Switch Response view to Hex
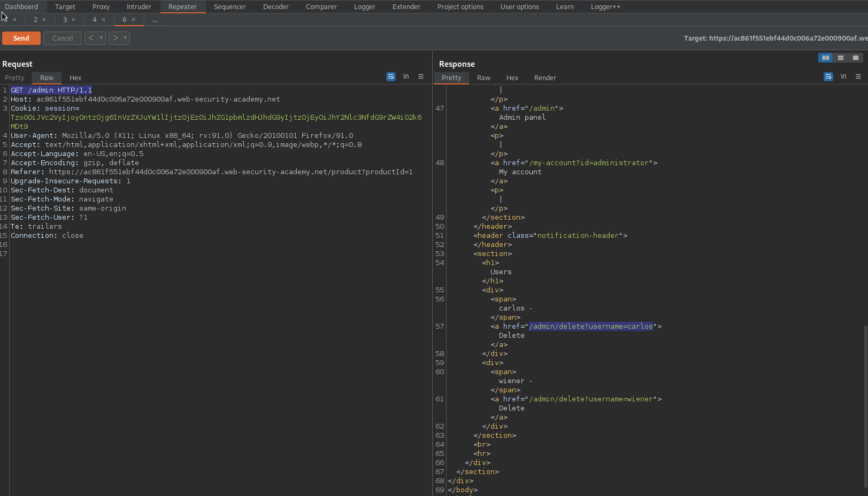The width and height of the screenshot is (868, 496). (512, 77)
